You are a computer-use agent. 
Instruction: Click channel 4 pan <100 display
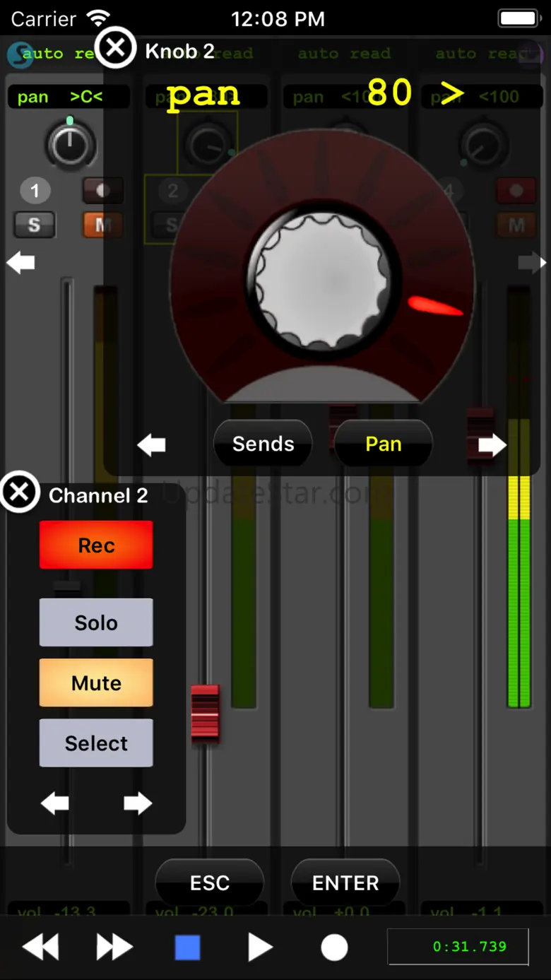tap(482, 97)
